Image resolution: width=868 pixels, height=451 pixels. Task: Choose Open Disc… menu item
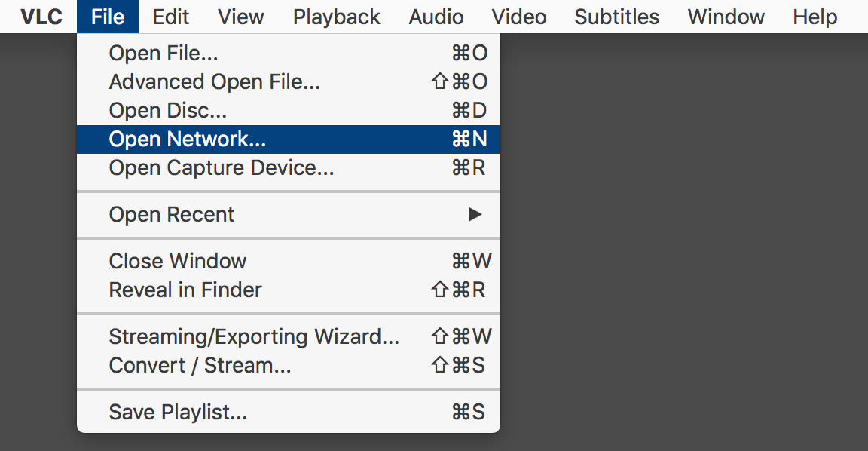(289, 111)
